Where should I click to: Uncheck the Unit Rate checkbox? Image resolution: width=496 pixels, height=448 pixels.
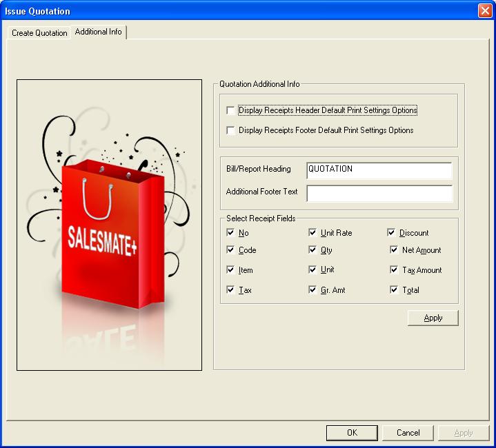(x=313, y=233)
